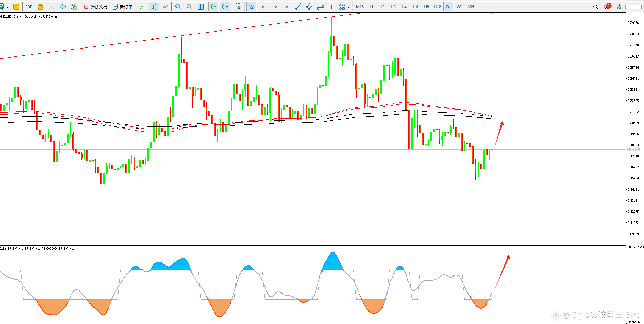
Task: Select the Fibonacci retracement tool
Action: click(x=320, y=7)
